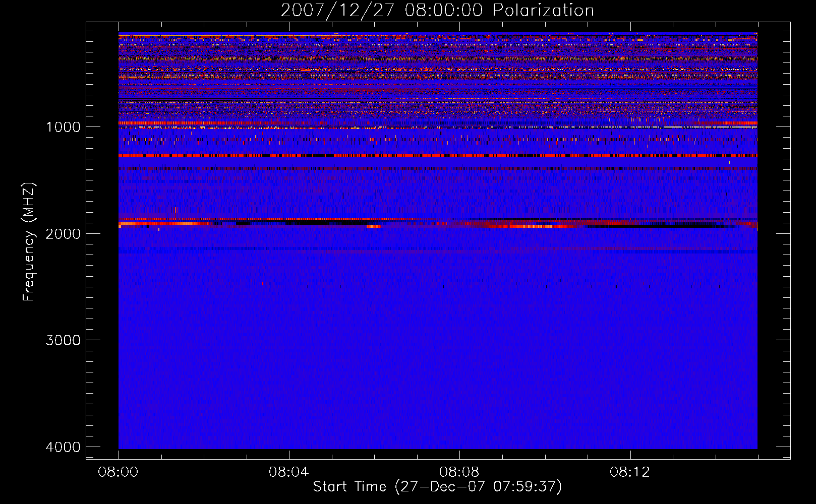
Task: Click the plot title '2007/12/27 08:00:00 Polarization'
Action: coord(437,11)
